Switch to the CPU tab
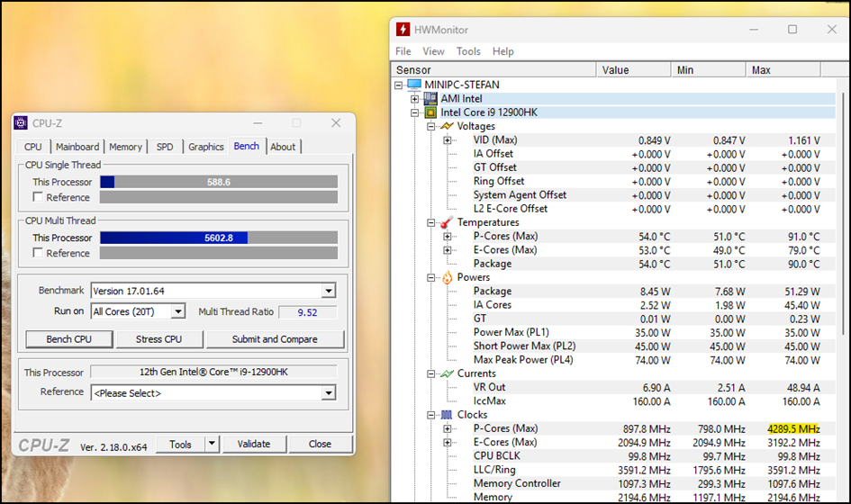The width and height of the screenshot is (851, 504). [x=33, y=147]
